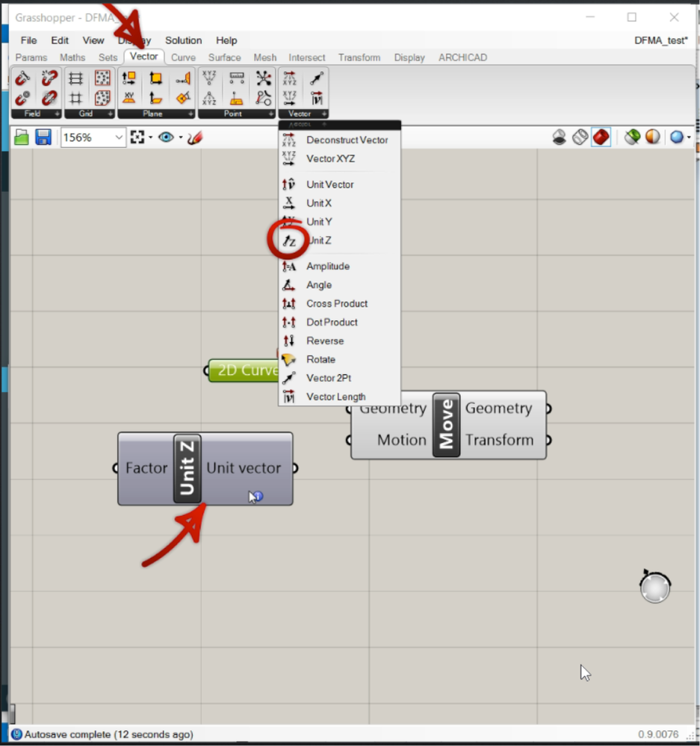Select the XY Plane icon in Plane group
This screenshot has height=746, width=700.
(x=129, y=99)
